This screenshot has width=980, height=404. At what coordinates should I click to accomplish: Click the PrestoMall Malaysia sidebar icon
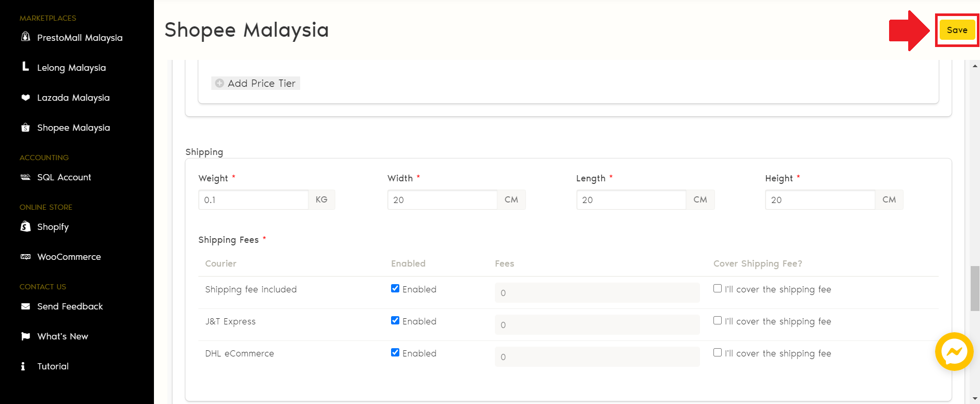click(x=25, y=37)
